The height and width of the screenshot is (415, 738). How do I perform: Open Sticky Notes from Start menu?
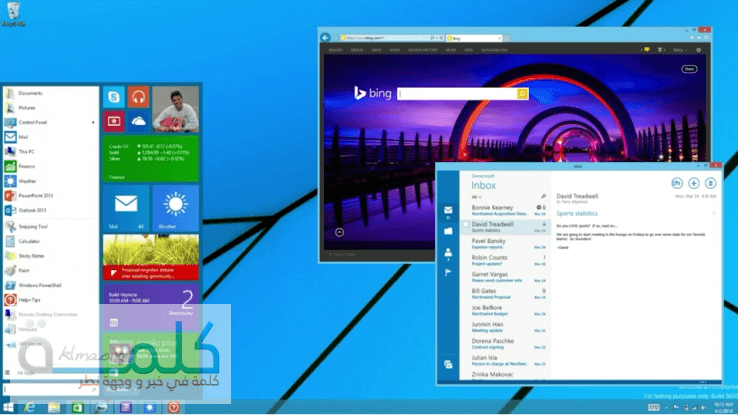50,256
